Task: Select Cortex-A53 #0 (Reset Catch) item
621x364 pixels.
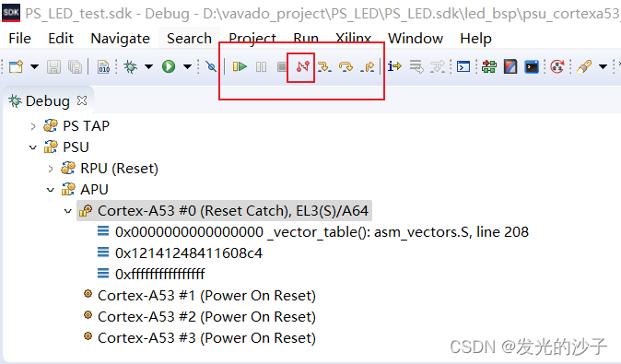Action: [x=224, y=211]
